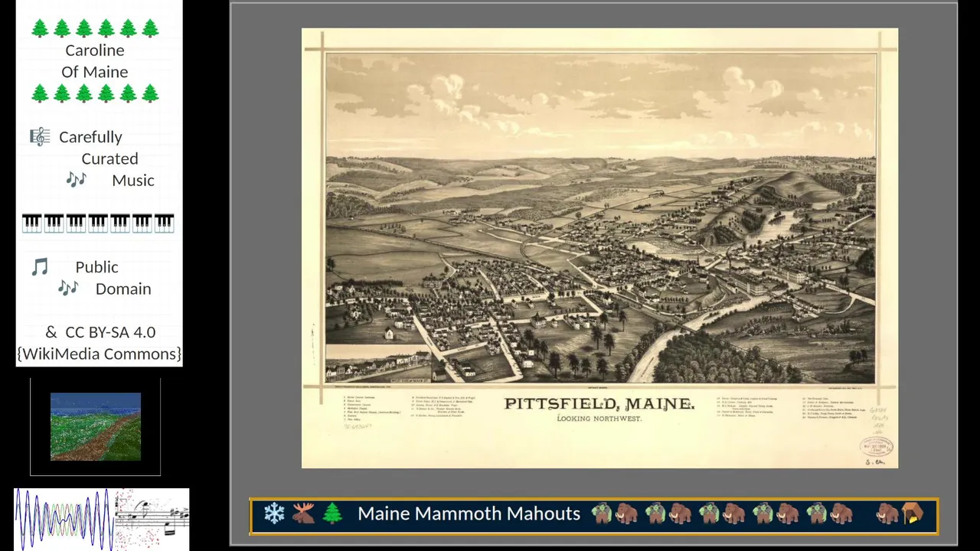Click the word "Public"
The width and height of the screenshot is (980, 551).
[x=96, y=267]
